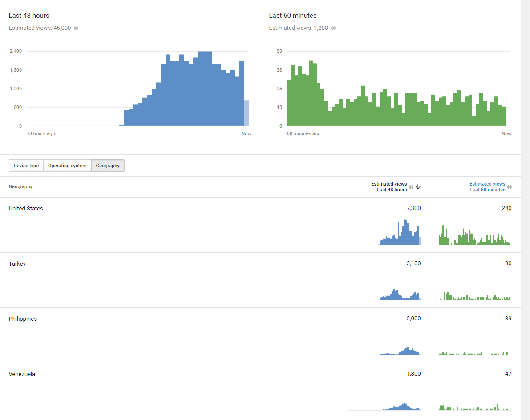Screen dimensions: 530x420
Task: Click United States 60-minute value 240
Action: pos(506,208)
